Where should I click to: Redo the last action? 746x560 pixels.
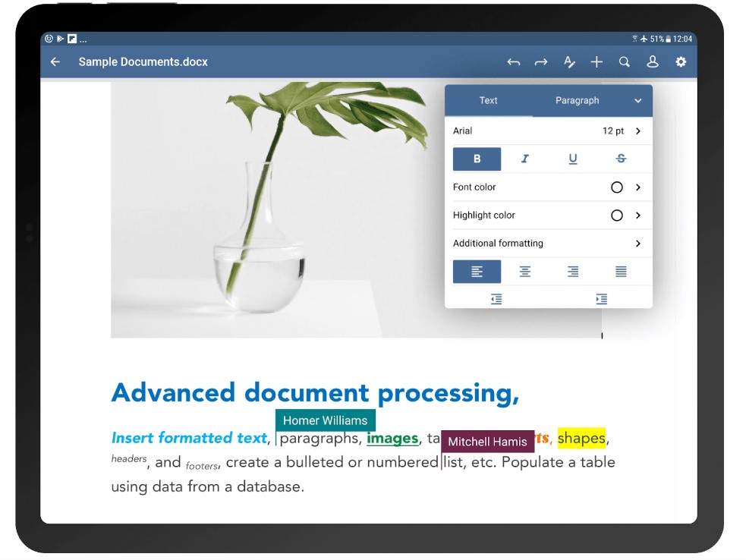(x=541, y=61)
